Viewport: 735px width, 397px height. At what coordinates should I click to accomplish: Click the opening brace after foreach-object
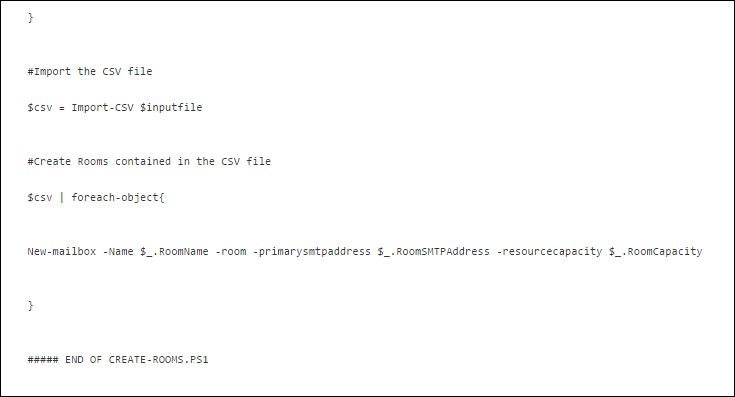click(x=162, y=197)
